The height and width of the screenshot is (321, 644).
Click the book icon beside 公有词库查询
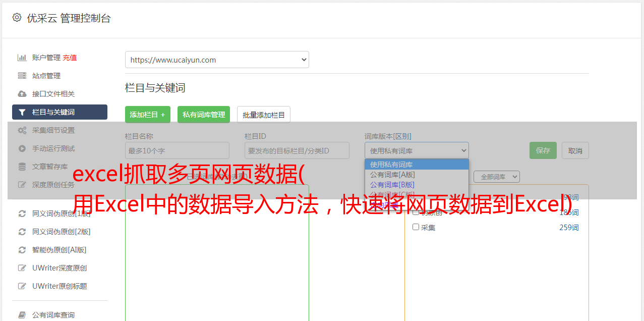(22, 315)
